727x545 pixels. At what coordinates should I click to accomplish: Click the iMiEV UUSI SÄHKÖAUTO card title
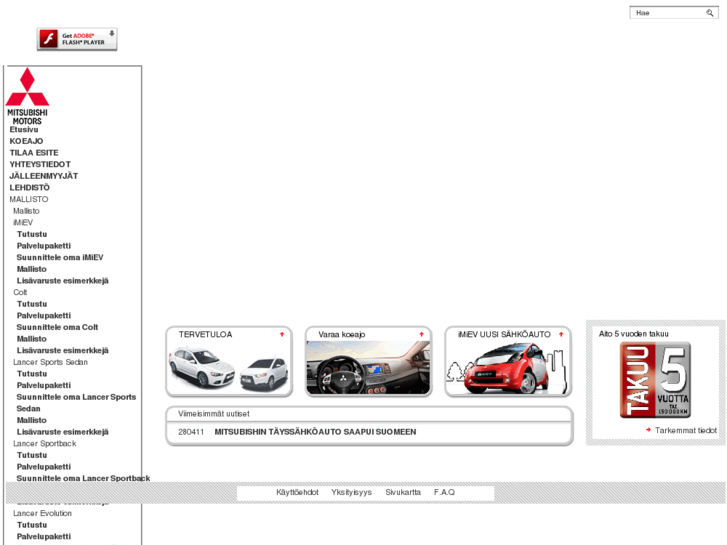tap(504, 334)
